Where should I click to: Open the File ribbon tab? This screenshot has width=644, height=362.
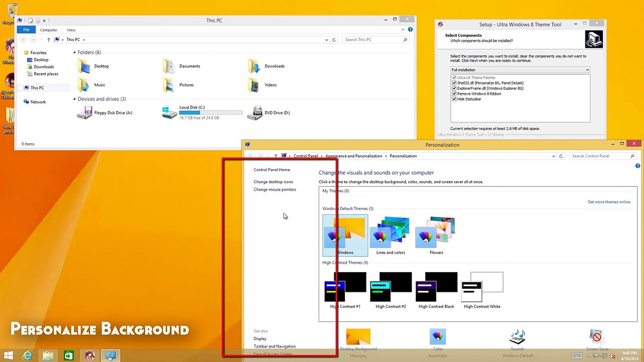click(x=26, y=30)
